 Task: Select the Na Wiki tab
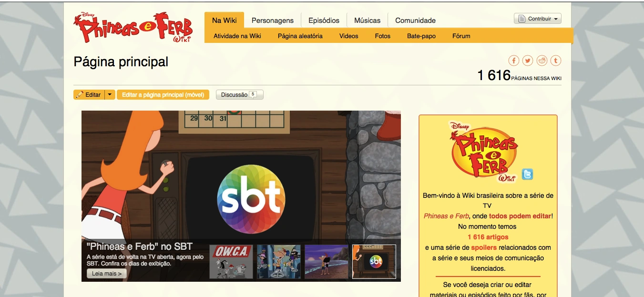tap(225, 20)
